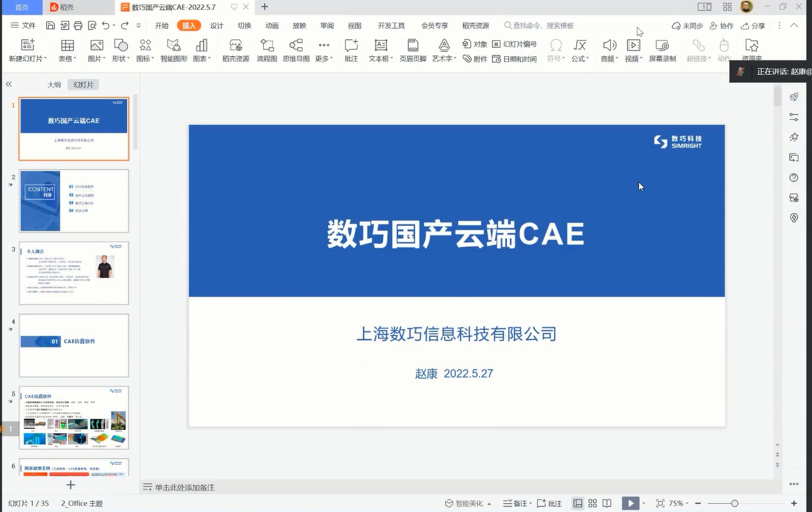Insert a 思维导图 mind map
Image resolution: width=812 pixels, height=512 pixels.
point(296,51)
